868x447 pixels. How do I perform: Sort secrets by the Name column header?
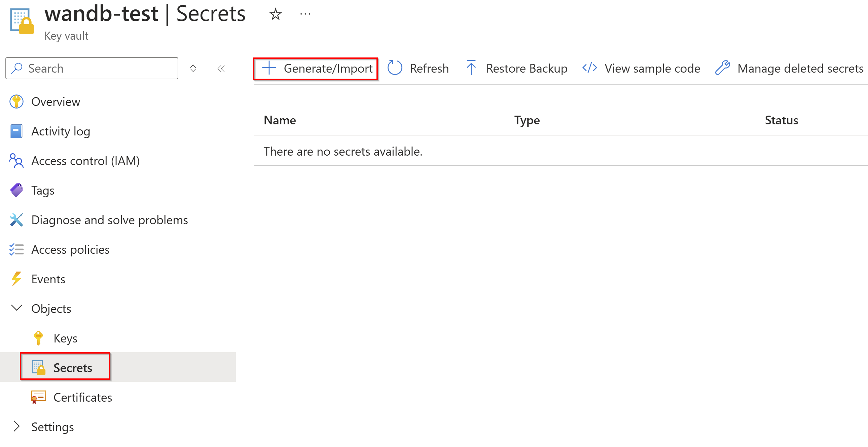pyautogui.click(x=280, y=120)
